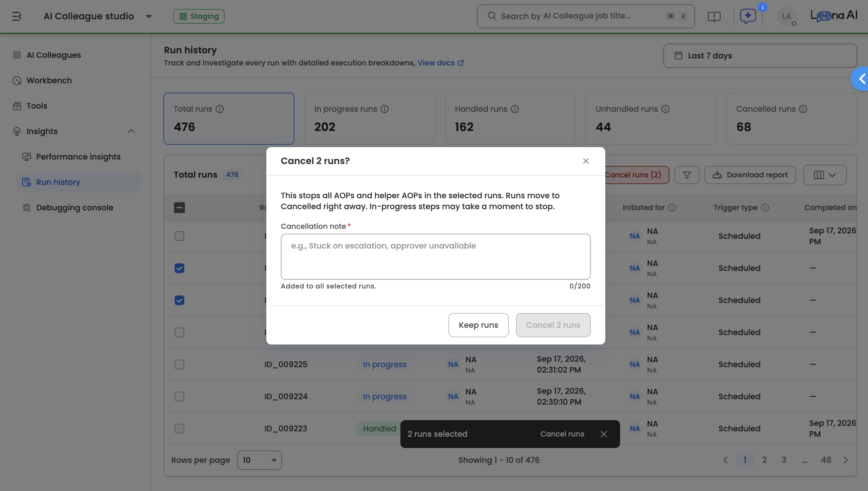The height and width of the screenshot is (491, 868).
Task: Open the column visibility dropdown
Action: (x=824, y=175)
